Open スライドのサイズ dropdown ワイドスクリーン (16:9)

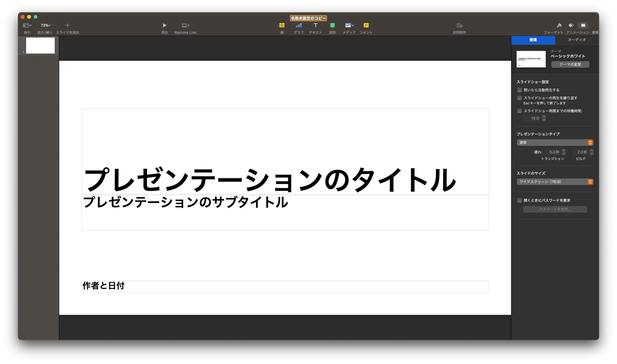point(555,181)
